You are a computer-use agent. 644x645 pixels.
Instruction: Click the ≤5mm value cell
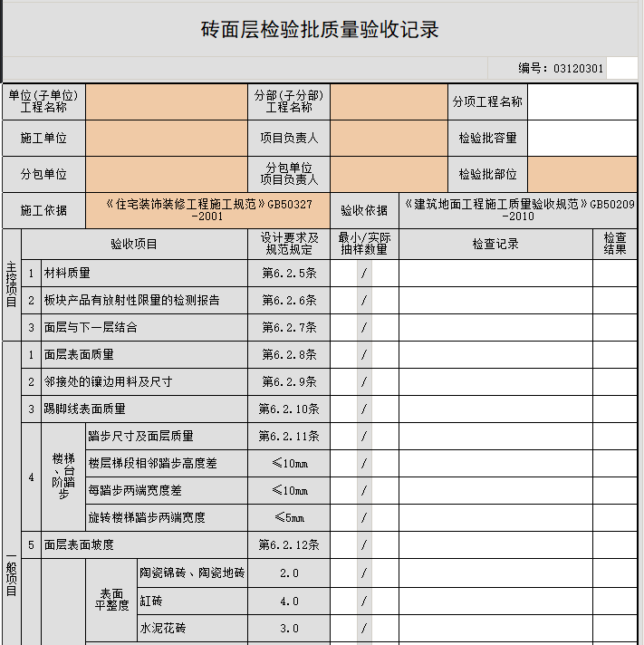click(289, 517)
